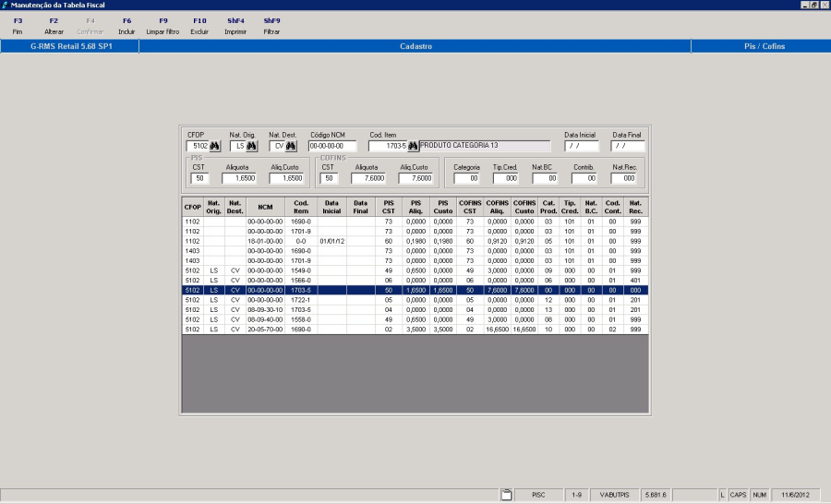Click F6 Incluir to add record
Image resolution: width=831 pixels, height=504 pixels.
click(x=126, y=26)
